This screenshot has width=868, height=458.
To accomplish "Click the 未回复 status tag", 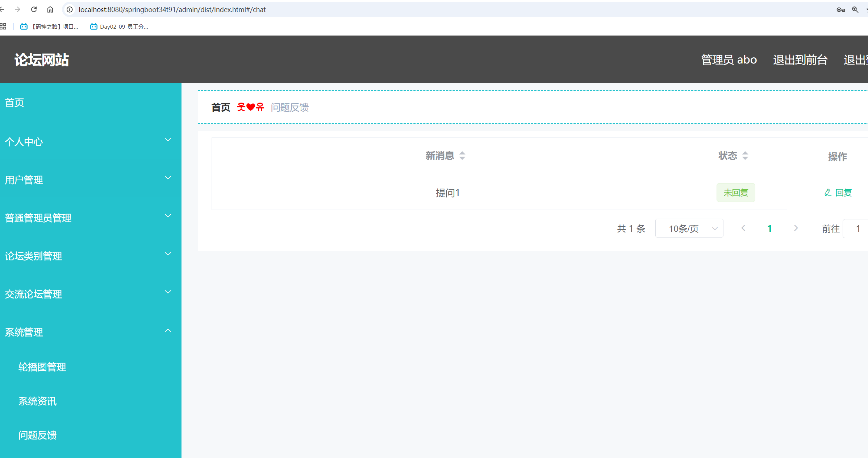I will [735, 193].
